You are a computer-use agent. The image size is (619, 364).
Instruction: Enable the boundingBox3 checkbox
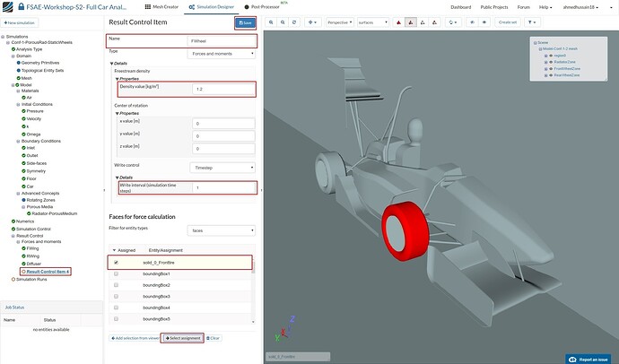pyautogui.click(x=115, y=296)
